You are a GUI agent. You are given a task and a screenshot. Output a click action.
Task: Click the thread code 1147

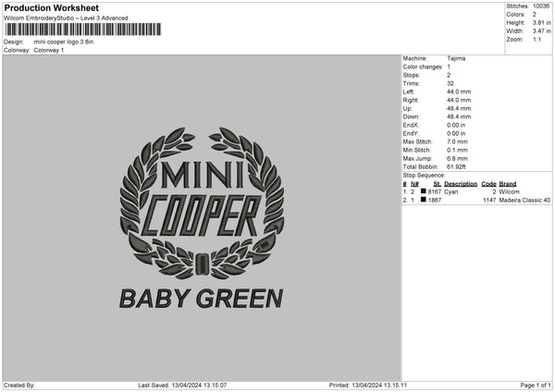click(489, 201)
